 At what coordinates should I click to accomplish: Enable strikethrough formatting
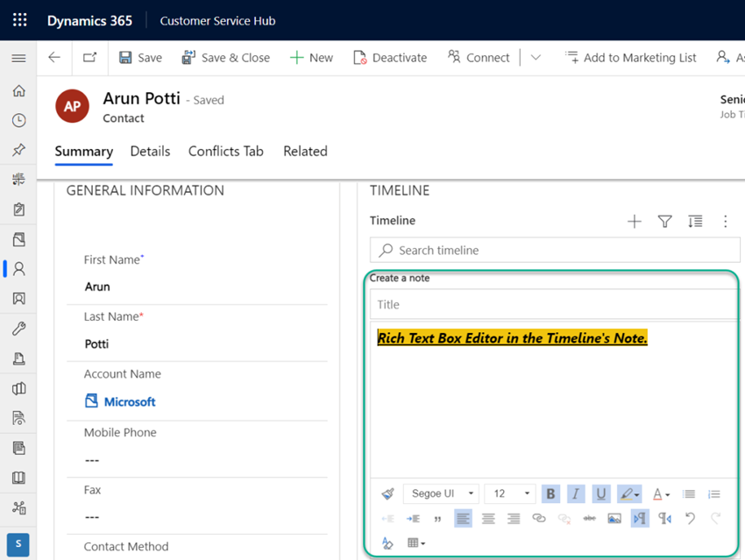589,518
